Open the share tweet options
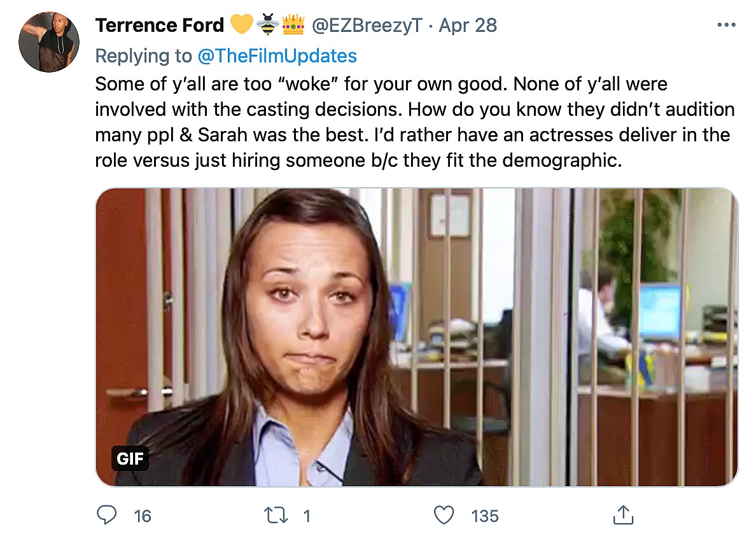The image size is (756, 541). 622,515
